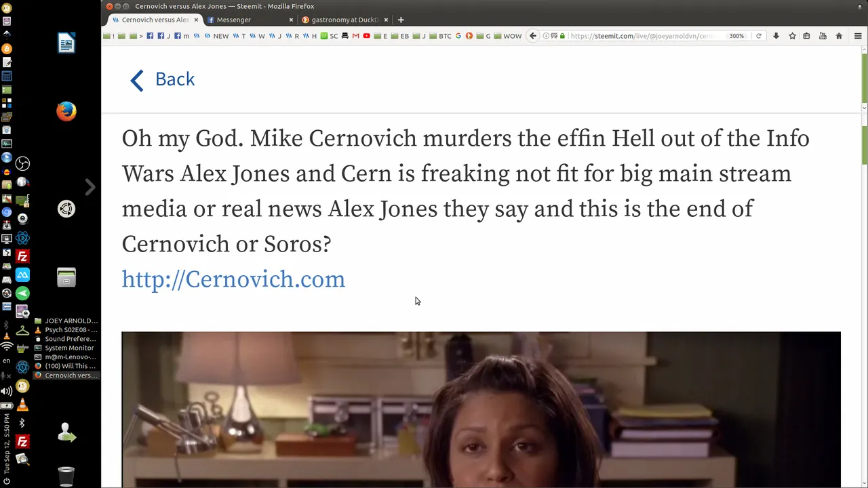Open the trash can icon
Viewport: 868px width, 488px height.
point(66,476)
